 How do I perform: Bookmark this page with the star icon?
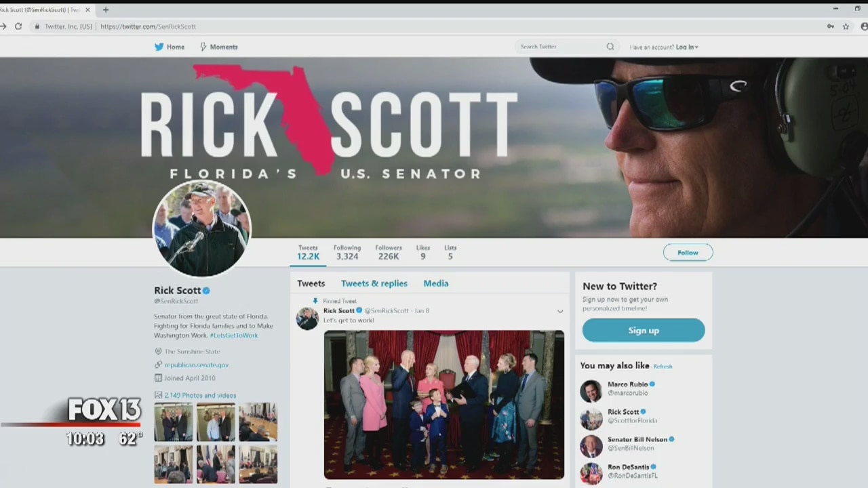point(846,26)
